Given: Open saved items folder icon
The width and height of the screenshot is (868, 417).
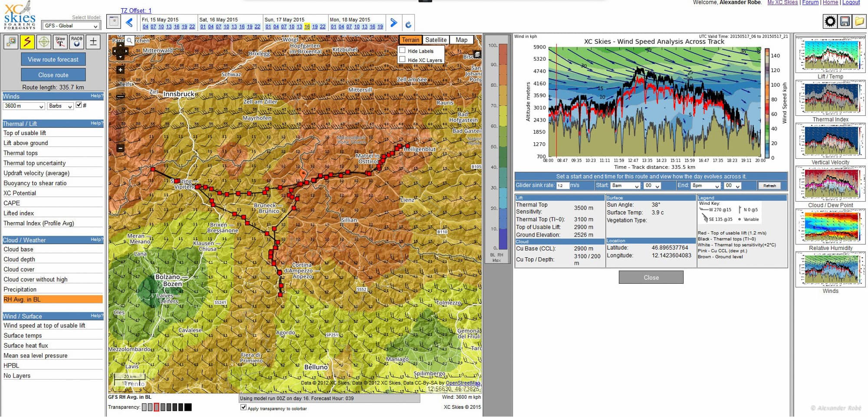Looking at the screenshot, I should coord(859,21).
